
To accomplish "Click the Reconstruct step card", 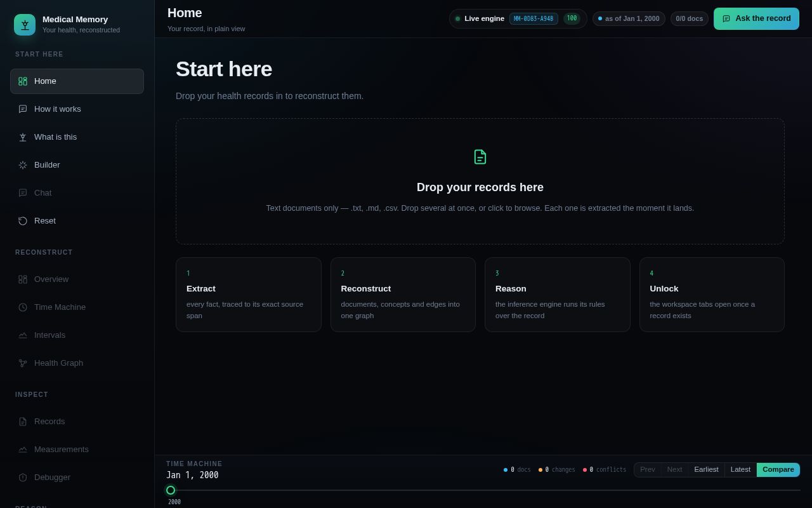I will point(403,295).
